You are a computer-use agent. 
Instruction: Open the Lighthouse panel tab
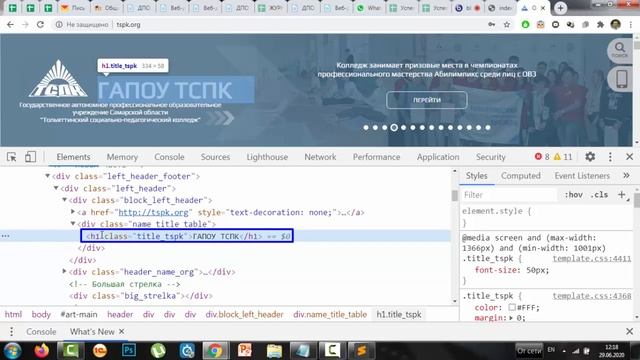point(267,157)
